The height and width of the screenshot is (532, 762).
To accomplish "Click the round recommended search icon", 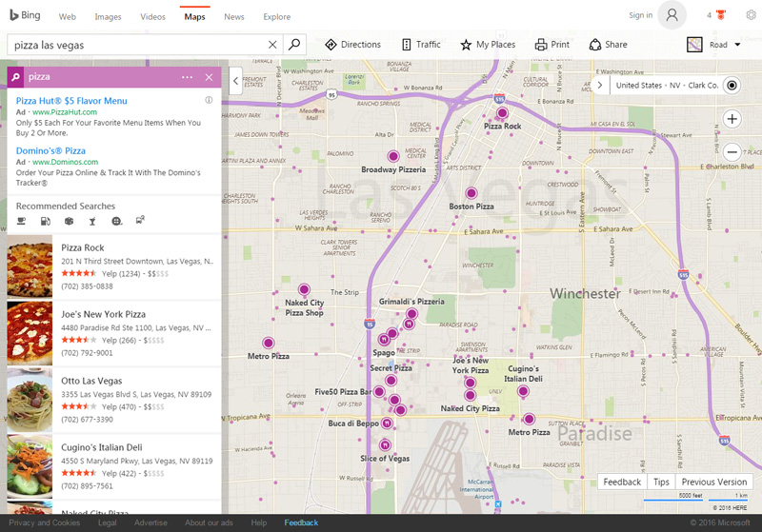I will pos(116,222).
